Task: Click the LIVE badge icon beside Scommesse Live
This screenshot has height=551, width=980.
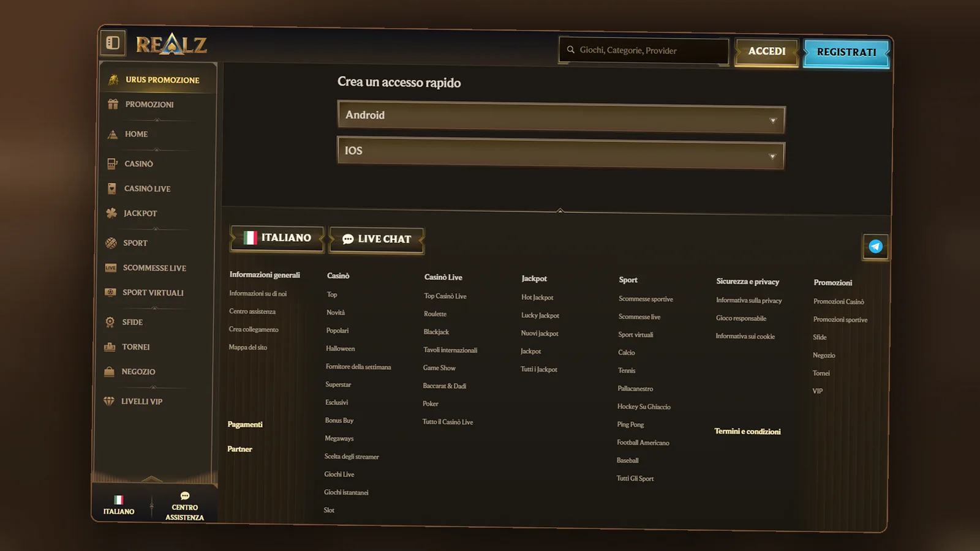Action: click(110, 268)
